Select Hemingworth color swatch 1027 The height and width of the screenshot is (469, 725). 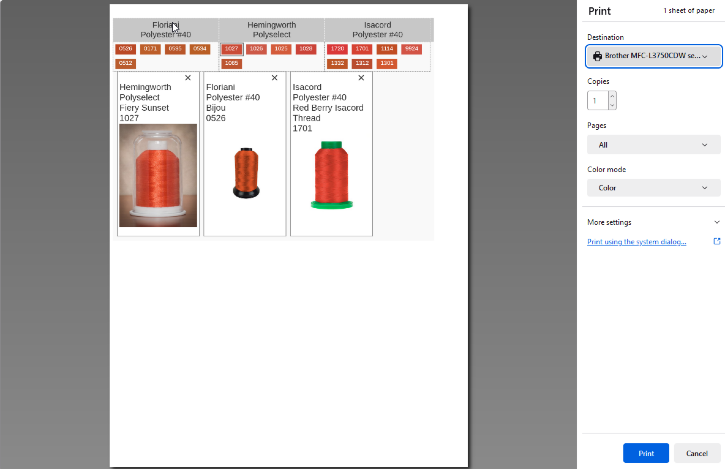pos(231,48)
